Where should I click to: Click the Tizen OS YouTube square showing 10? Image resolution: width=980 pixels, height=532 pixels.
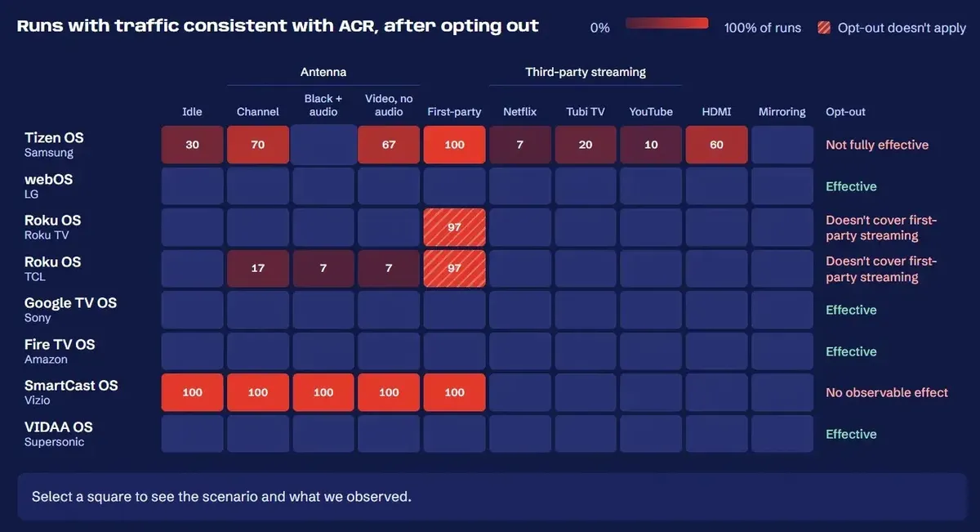[651, 145]
